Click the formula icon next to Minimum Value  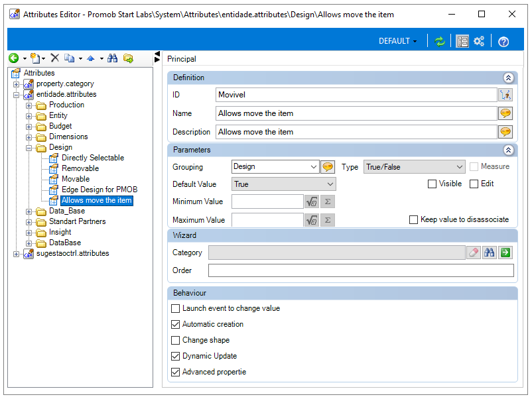(312, 201)
